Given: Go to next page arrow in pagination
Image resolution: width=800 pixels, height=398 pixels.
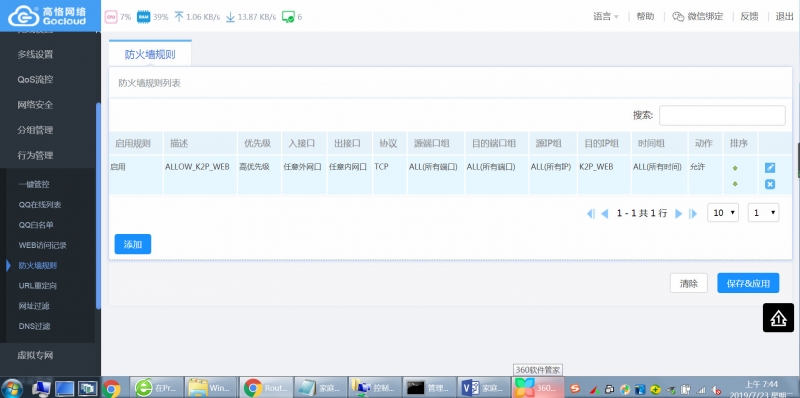Looking at the screenshot, I should tap(679, 213).
